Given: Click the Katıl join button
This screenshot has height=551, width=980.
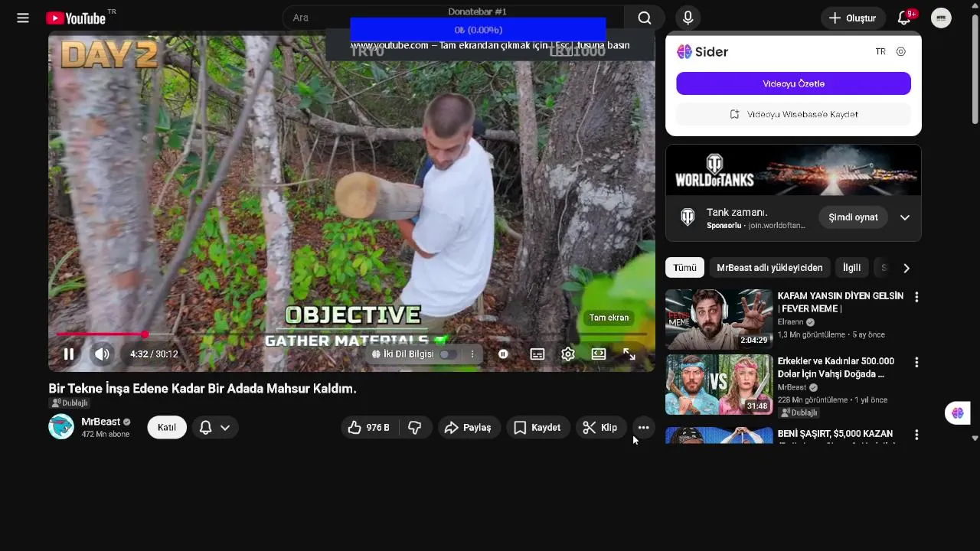Looking at the screenshot, I should click(x=167, y=427).
